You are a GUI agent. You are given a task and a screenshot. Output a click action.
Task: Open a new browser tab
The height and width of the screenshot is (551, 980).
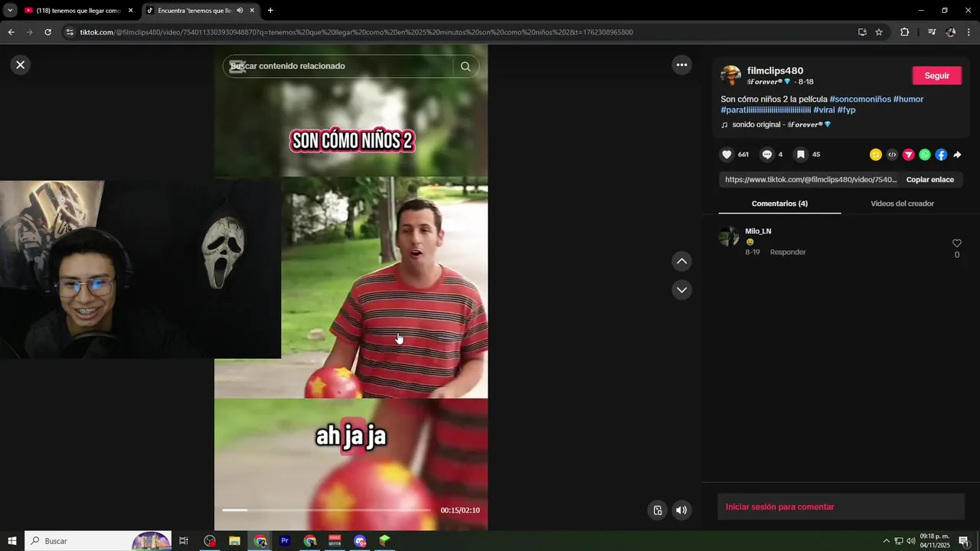click(x=270, y=11)
